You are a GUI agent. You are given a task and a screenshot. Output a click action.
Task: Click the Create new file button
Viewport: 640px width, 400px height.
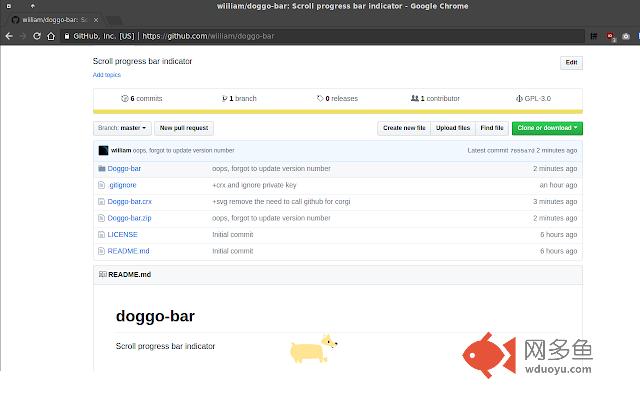pos(404,128)
